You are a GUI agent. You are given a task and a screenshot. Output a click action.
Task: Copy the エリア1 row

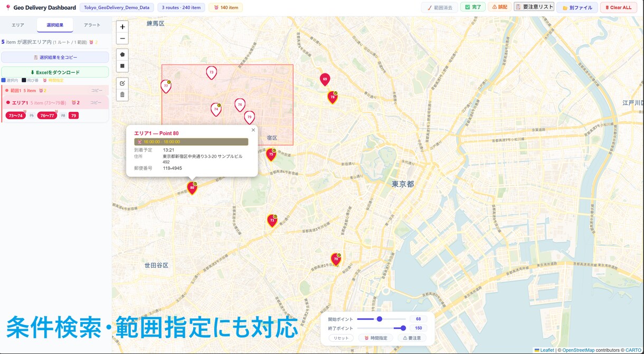coord(96,103)
